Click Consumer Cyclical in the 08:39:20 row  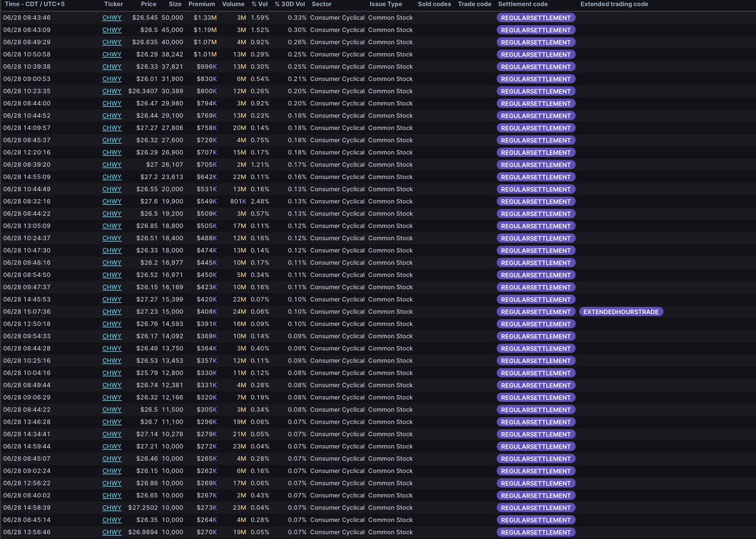coord(337,165)
